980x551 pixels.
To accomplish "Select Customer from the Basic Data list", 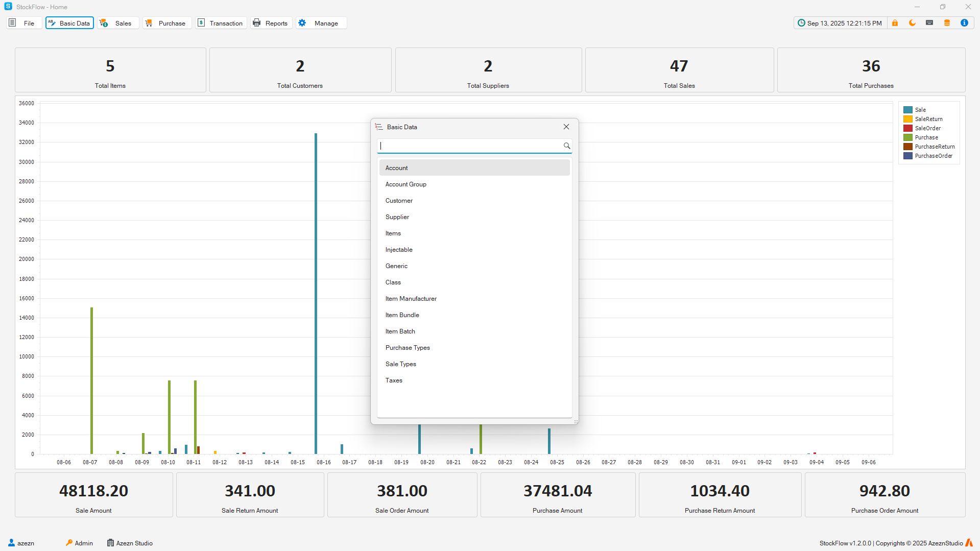I will [x=399, y=201].
